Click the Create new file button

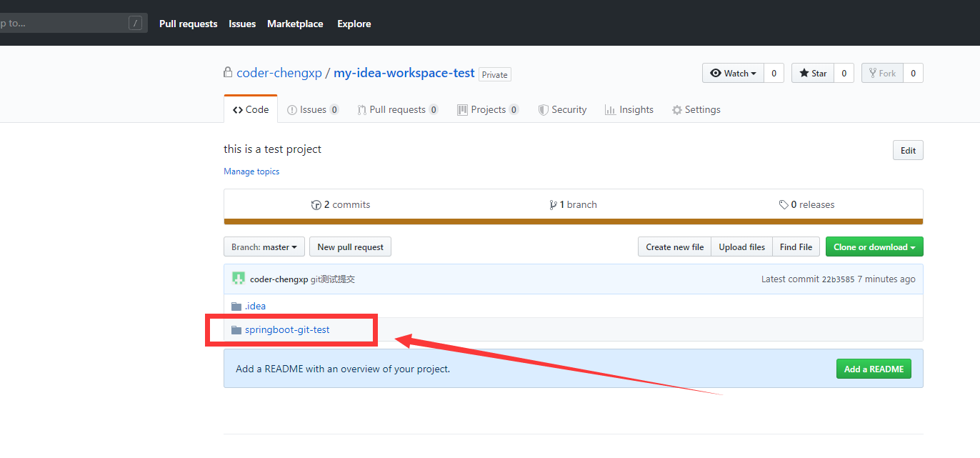(x=674, y=247)
